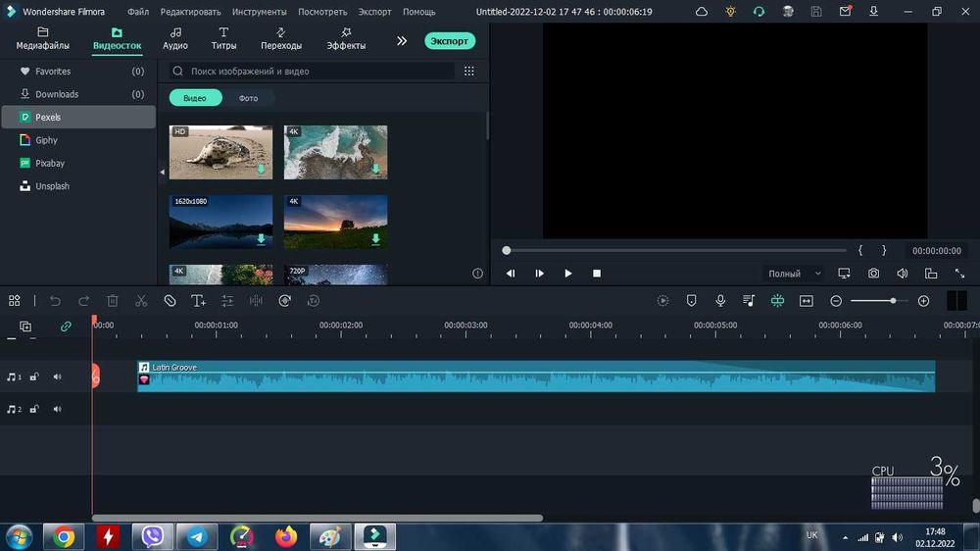The height and width of the screenshot is (551, 980).
Task: Mute audio track 1 speaker
Action: click(58, 376)
